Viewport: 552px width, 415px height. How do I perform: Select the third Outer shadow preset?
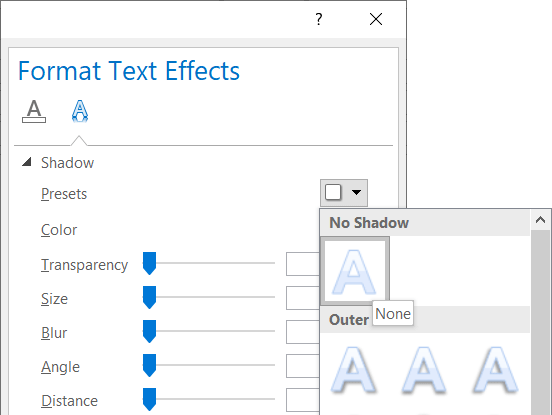(495, 370)
